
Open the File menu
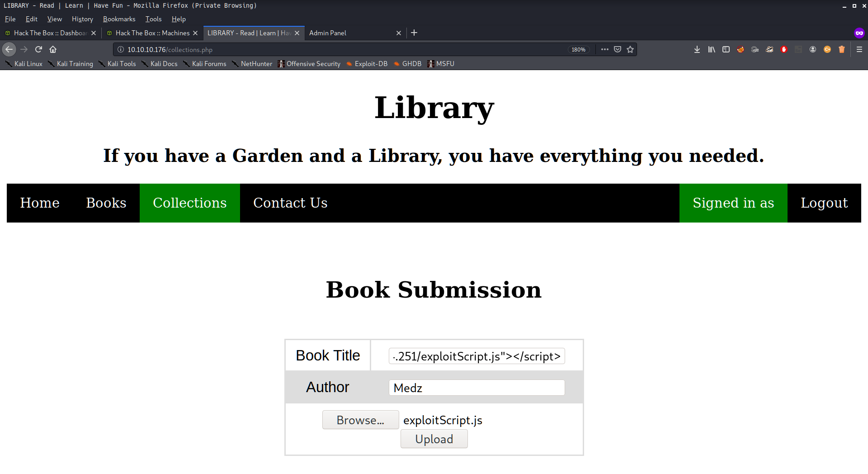point(10,19)
